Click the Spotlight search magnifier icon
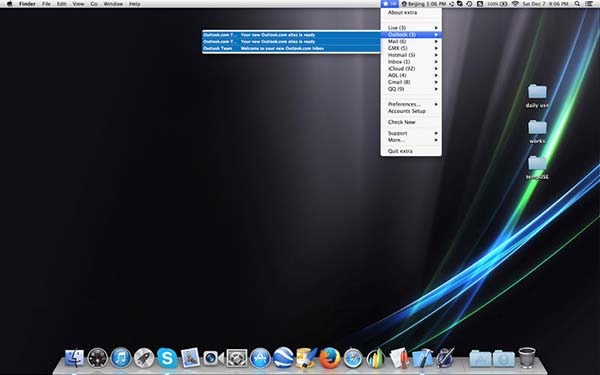 pos(577,4)
